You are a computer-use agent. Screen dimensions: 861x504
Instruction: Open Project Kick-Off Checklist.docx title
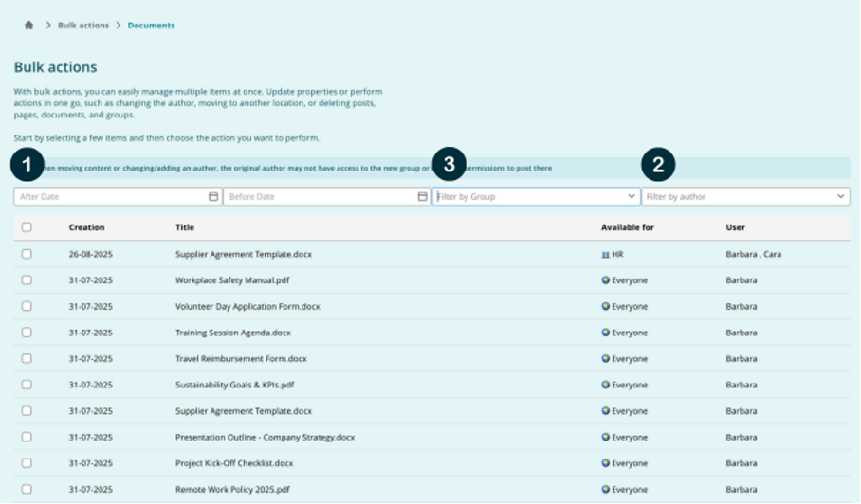pyautogui.click(x=234, y=463)
